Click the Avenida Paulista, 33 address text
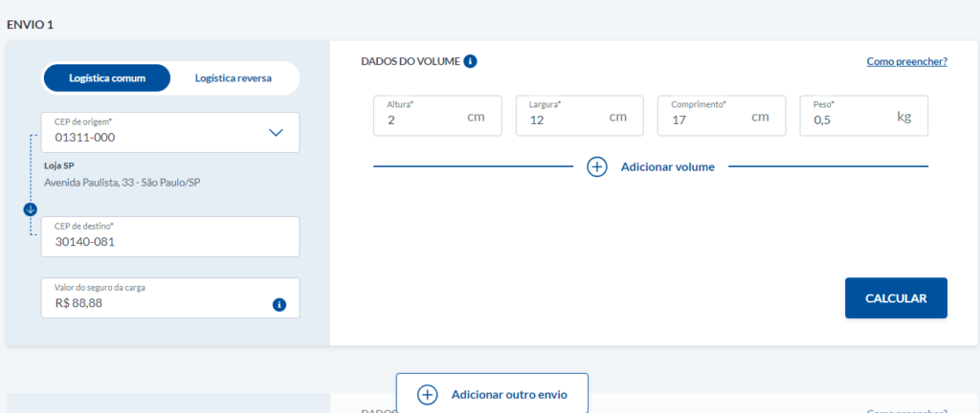Viewport: 980px width, 413px height. click(122, 183)
